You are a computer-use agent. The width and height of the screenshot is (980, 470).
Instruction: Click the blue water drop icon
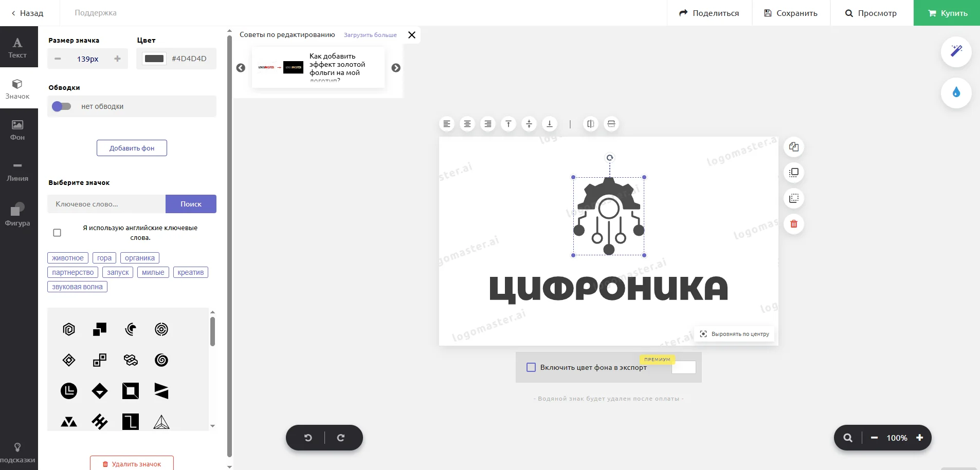pyautogui.click(x=956, y=92)
